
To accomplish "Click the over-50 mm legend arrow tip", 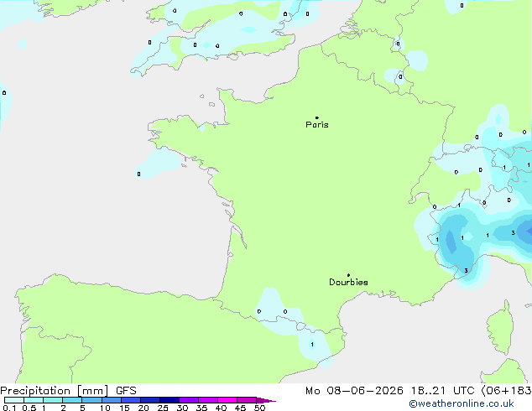I will coord(266,400).
